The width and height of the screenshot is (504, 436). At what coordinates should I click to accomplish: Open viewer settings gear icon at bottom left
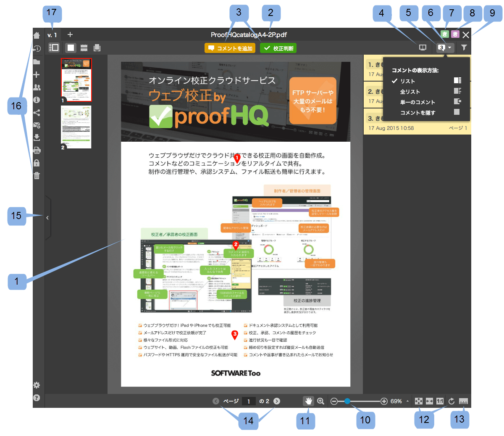pyautogui.click(x=37, y=385)
